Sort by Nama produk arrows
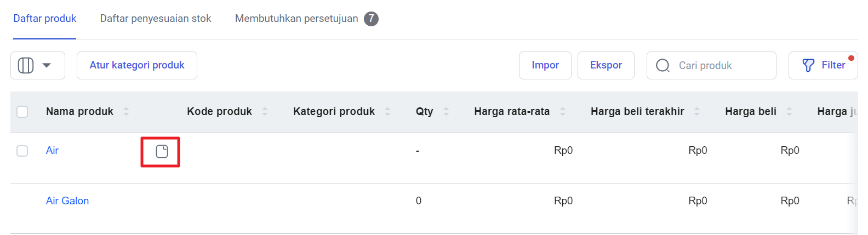Screen dimensions: 868x235 (126, 111)
